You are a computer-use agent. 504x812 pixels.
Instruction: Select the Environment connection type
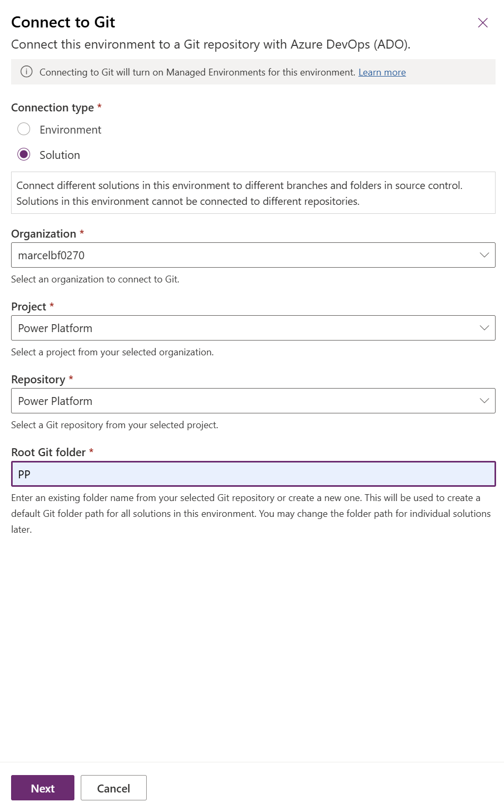pyautogui.click(x=23, y=128)
